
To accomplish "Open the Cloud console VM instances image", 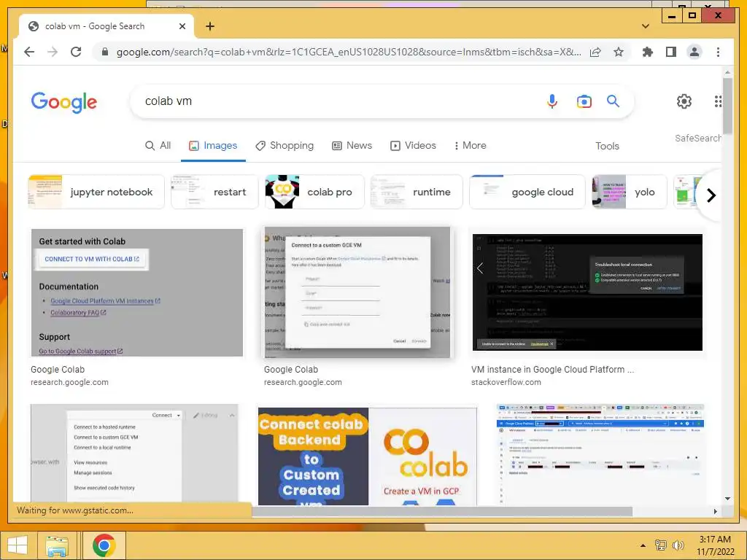I will pos(600,454).
